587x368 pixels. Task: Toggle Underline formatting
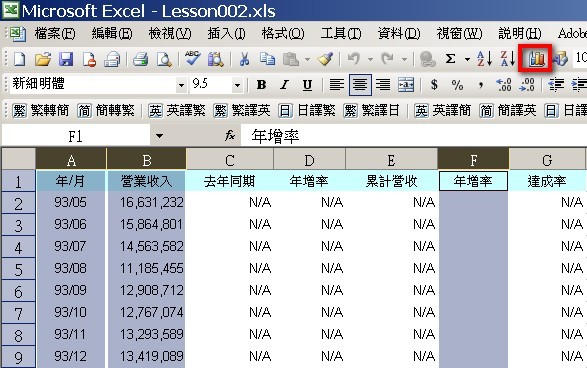click(307, 85)
